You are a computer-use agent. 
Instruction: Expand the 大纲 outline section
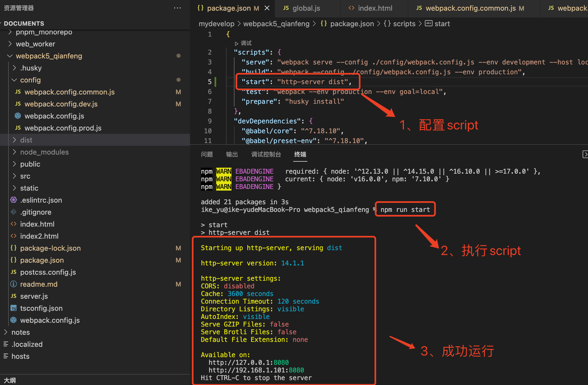[10, 380]
